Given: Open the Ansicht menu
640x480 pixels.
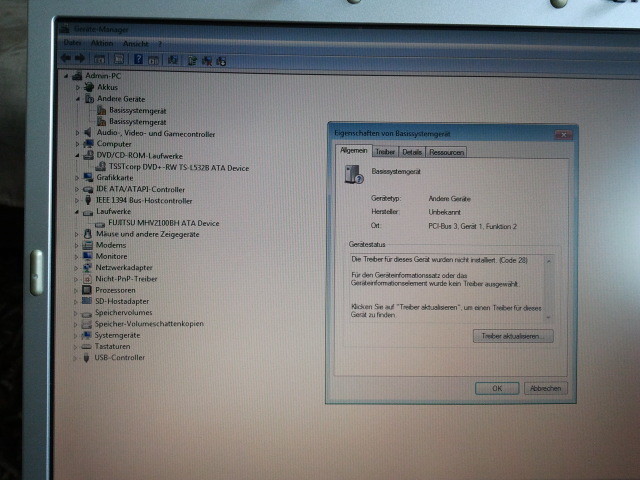Looking at the screenshot, I should [x=136, y=44].
